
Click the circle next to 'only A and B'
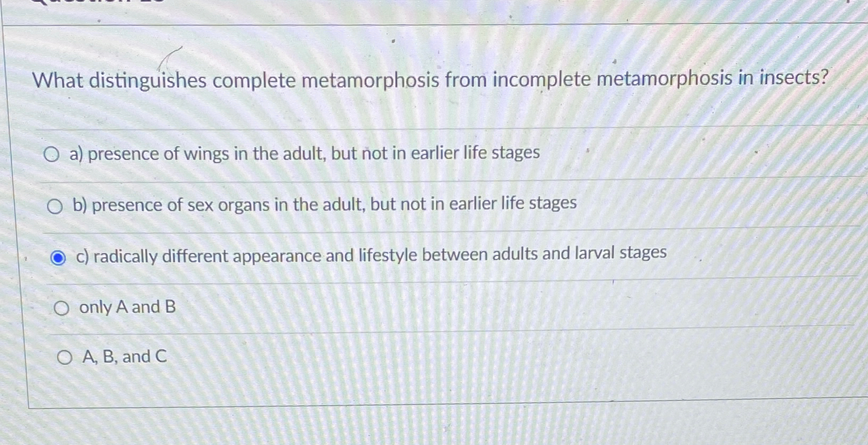click(x=62, y=308)
